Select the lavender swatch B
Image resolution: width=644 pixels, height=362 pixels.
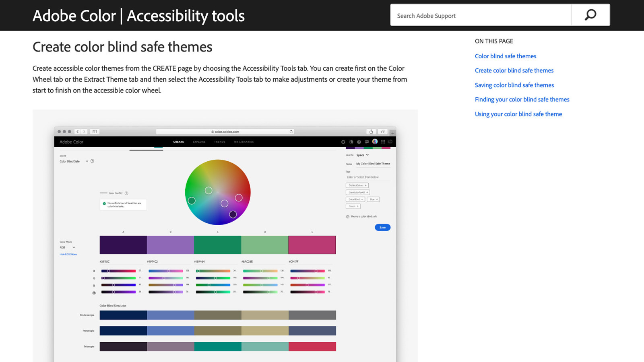pos(170,245)
